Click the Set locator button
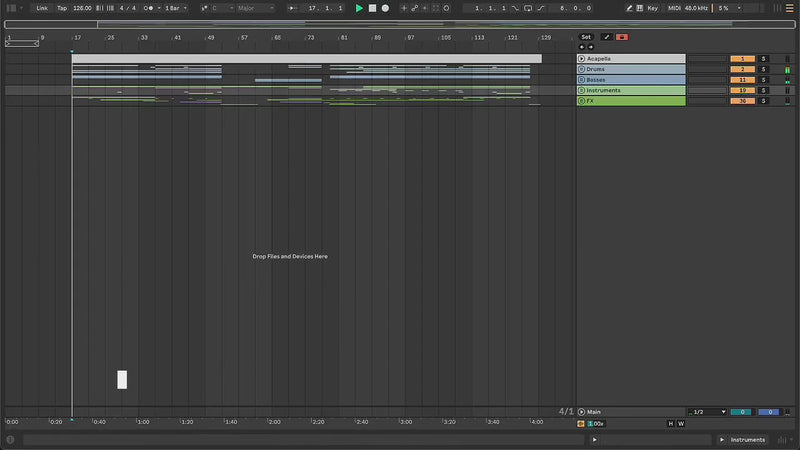800x450 pixels. (x=587, y=37)
